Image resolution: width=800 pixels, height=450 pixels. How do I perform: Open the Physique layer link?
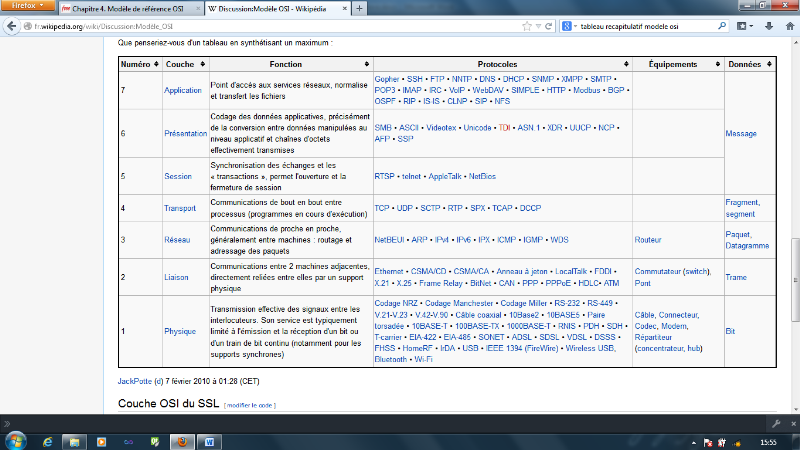180,332
